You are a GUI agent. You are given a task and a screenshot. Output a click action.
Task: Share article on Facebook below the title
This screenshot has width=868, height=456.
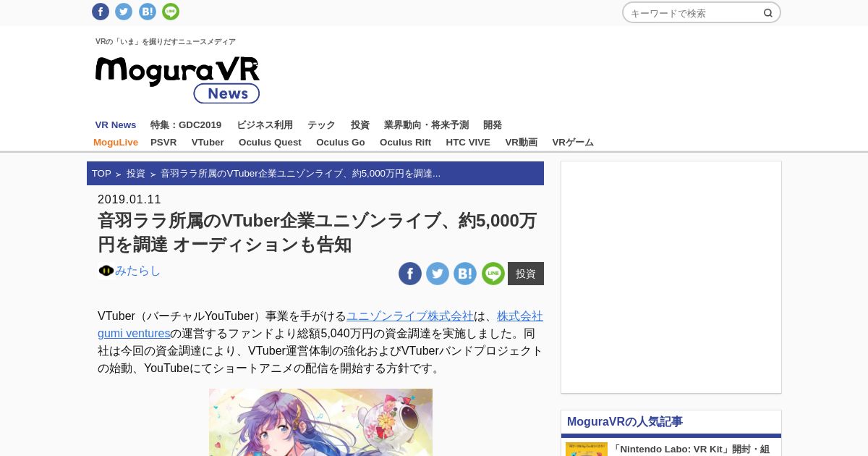tap(410, 274)
